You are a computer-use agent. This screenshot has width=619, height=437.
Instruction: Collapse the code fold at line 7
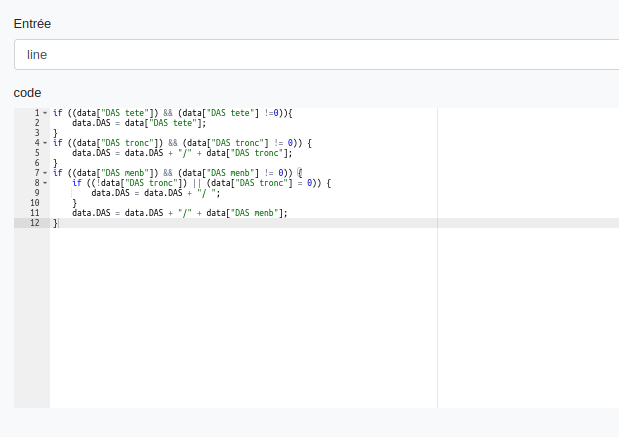tap(45, 173)
